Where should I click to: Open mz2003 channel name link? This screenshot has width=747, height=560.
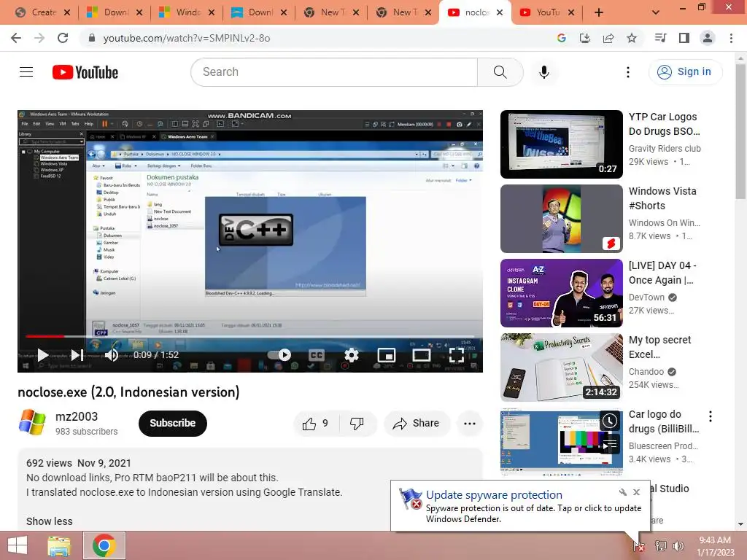click(77, 416)
